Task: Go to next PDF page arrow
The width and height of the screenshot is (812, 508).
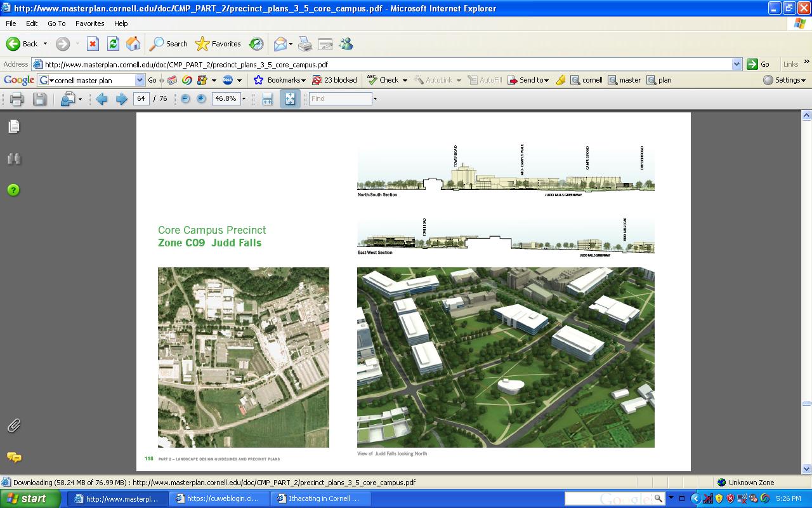Action: coord(121,99)
